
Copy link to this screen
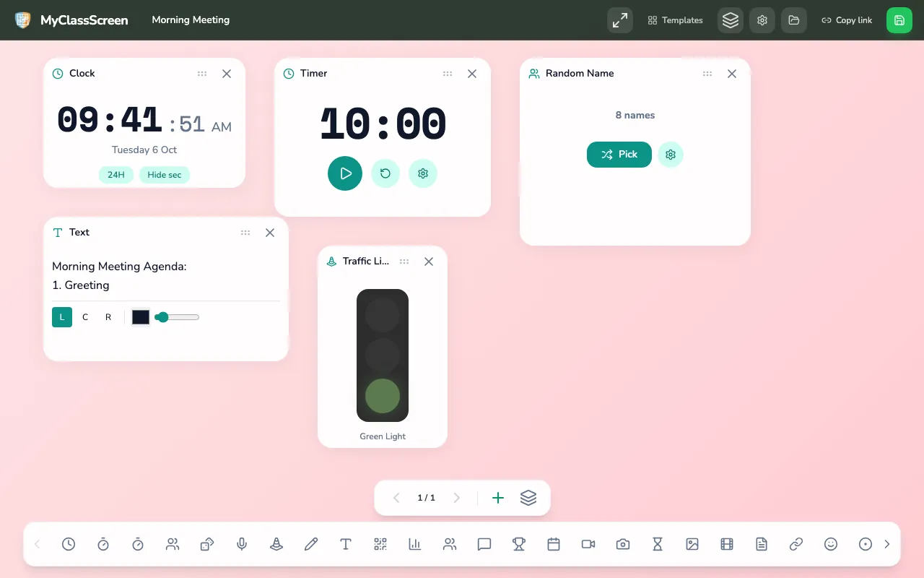point(847,20)
